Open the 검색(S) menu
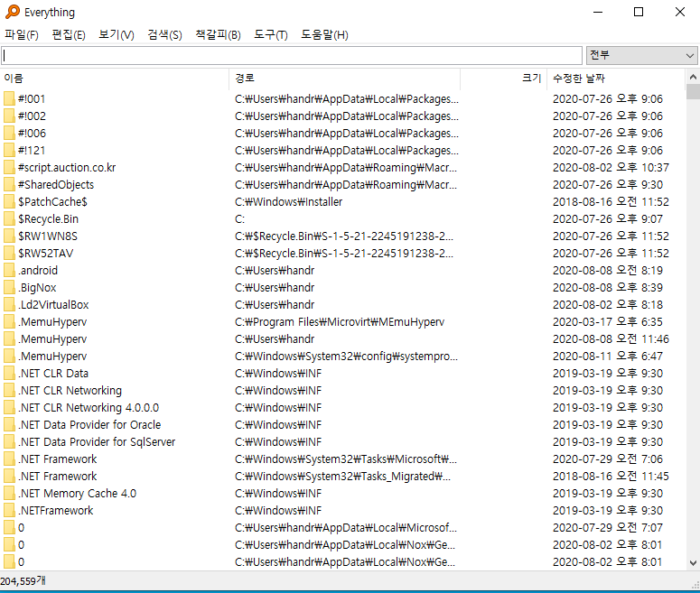The height and width of the screenshot is (593, 700). 164,35
